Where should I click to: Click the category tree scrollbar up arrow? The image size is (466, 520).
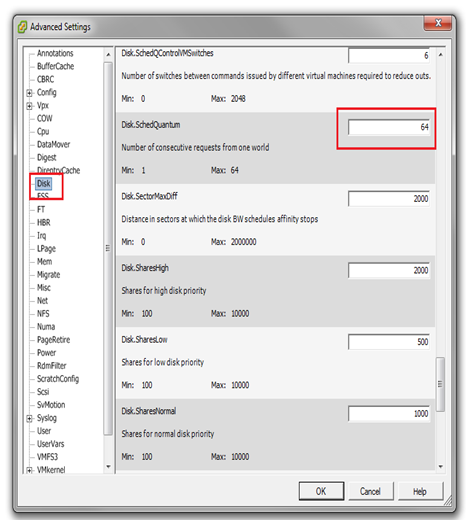point(108,54)
